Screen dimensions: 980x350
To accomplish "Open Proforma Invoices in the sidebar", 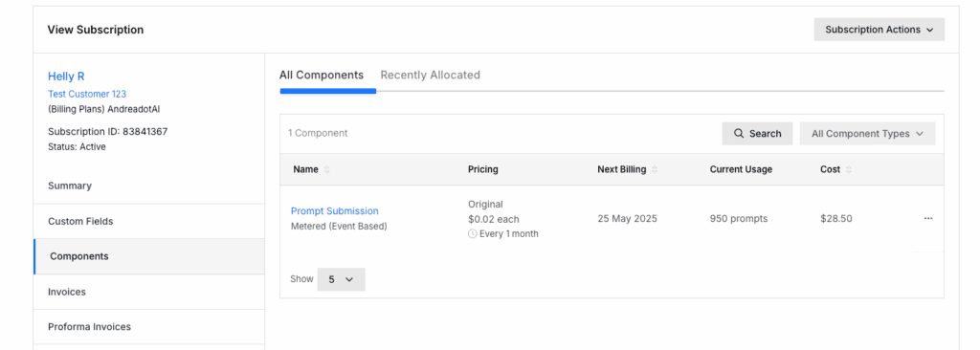I will pos(148,327).
